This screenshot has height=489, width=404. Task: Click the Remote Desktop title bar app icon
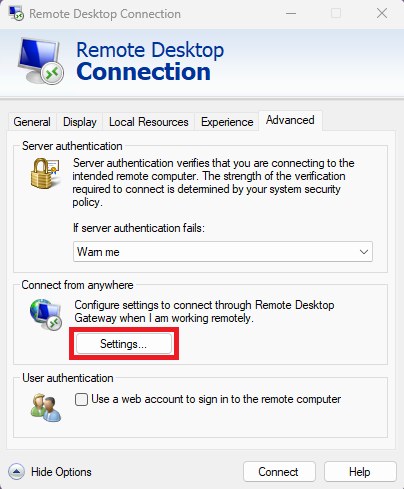16,13
